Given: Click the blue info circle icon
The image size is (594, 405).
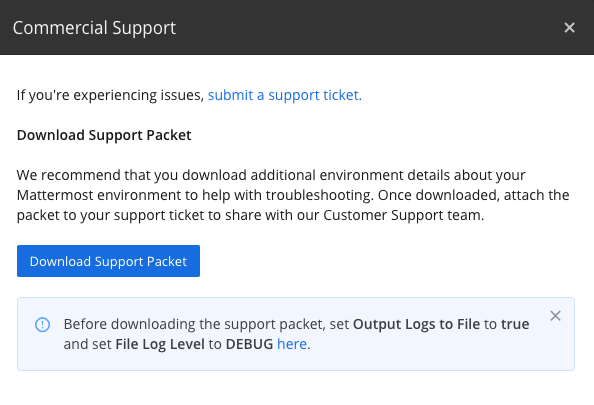Looking at the screenshot, I should click(42, 325).
